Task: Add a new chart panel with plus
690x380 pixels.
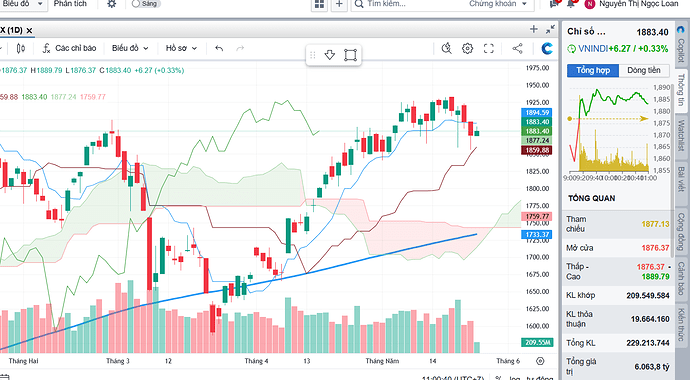Action: click(534, 29)
